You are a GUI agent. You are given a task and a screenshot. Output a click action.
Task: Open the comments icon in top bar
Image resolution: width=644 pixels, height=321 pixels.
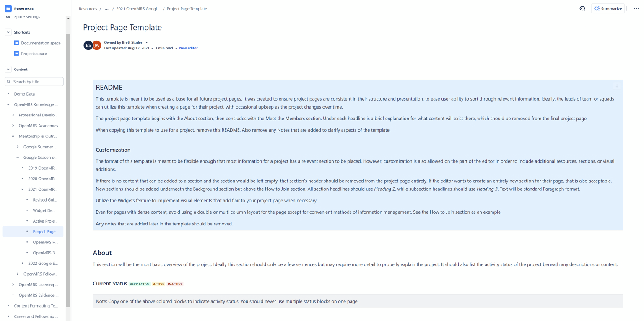582,8
